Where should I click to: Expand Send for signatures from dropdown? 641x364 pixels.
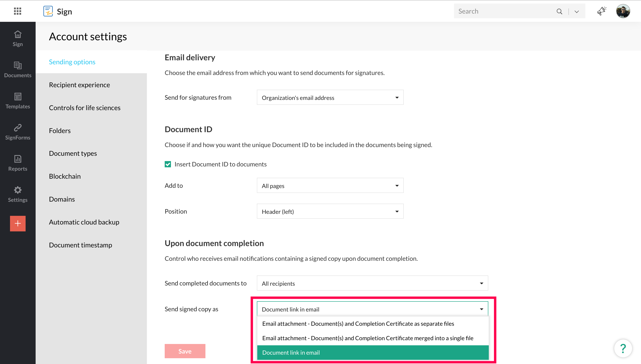[330, 97]
